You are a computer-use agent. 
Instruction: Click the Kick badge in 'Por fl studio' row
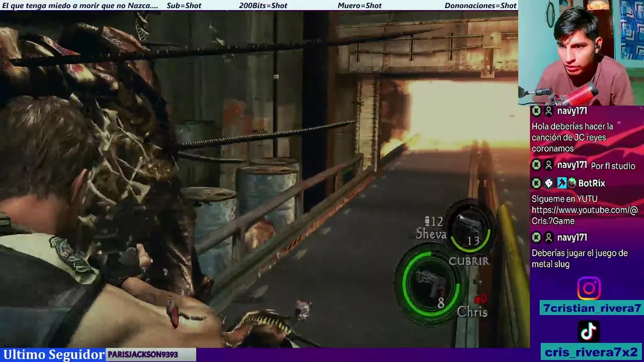click(x=537, y=165)
